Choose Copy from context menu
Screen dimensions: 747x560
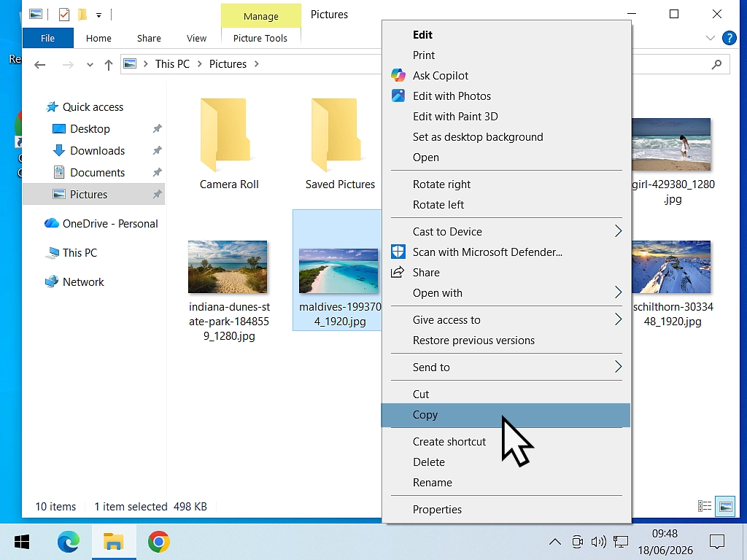(x=506, y=415)
